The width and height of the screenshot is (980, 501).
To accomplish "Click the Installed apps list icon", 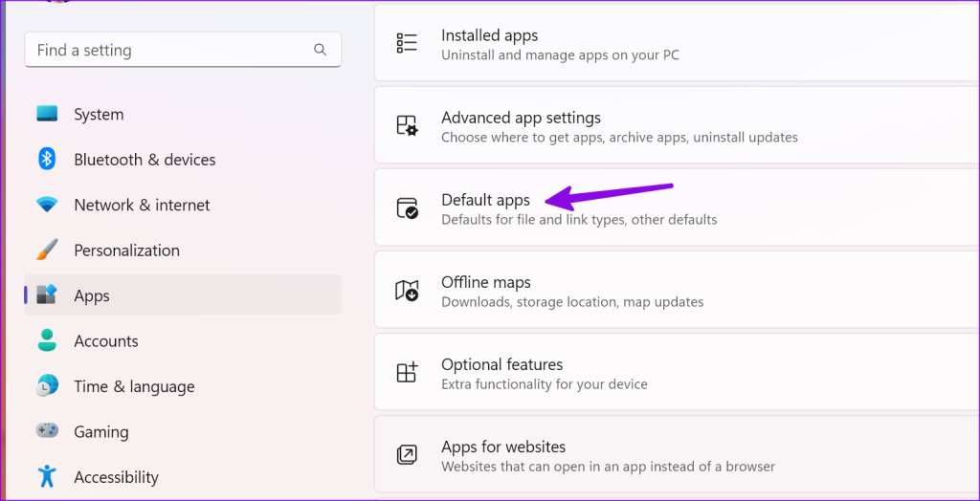I will [407, 43].
